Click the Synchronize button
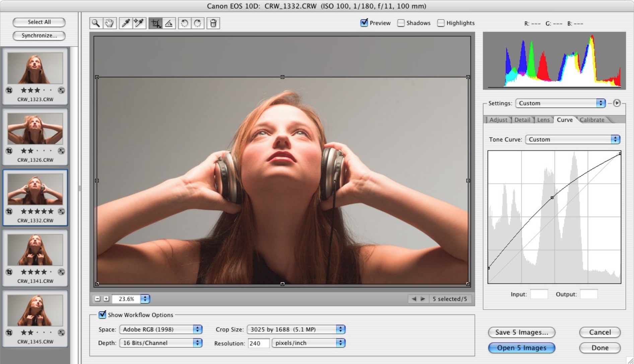634x364 pixels. (x=39, y=35)
